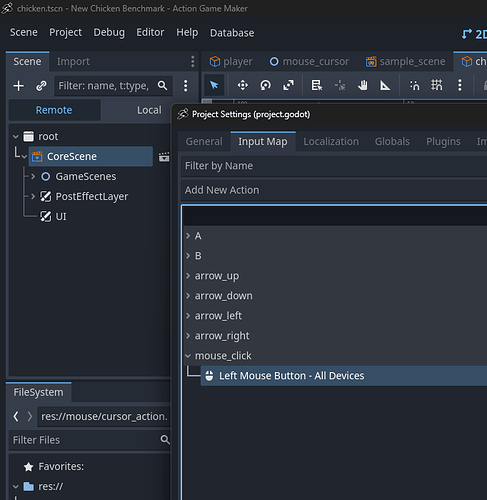Show the Local scene tree
Viewport: 487px width, 500px height.
pyautogui.click(x=149, y=110)
